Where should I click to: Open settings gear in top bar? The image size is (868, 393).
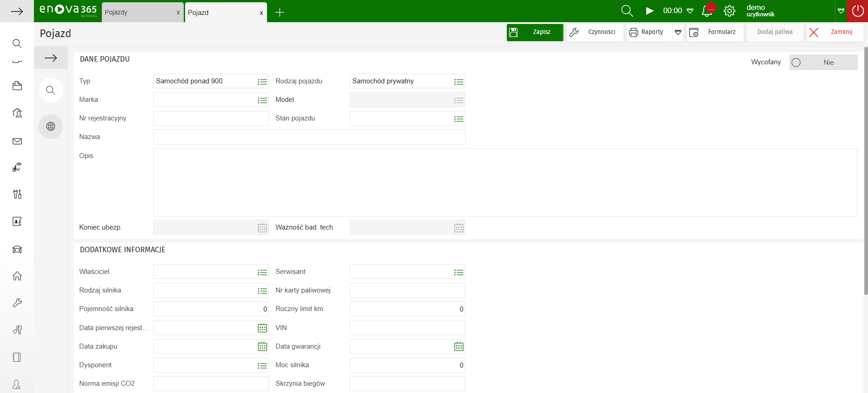[730, 11]
